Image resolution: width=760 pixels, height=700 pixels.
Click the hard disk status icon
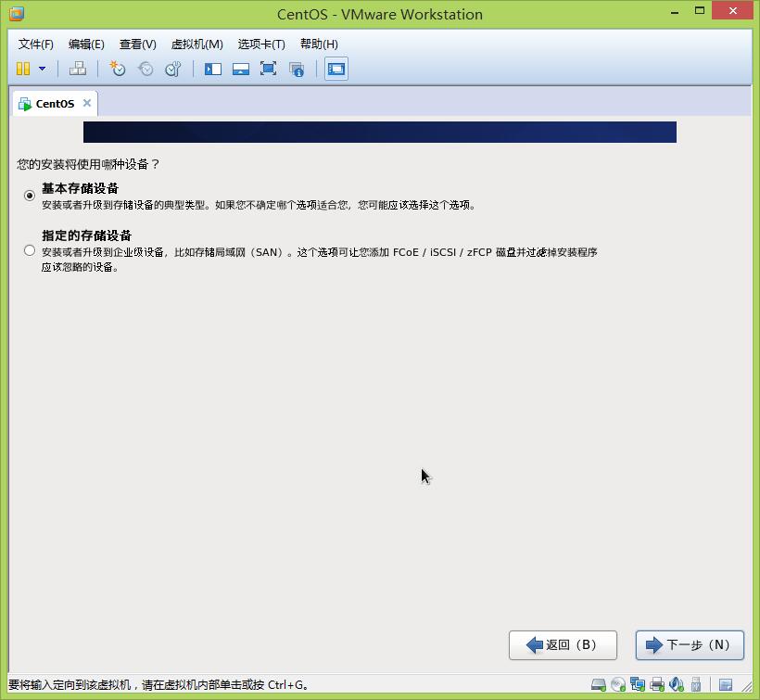click(x=599, y=685)
